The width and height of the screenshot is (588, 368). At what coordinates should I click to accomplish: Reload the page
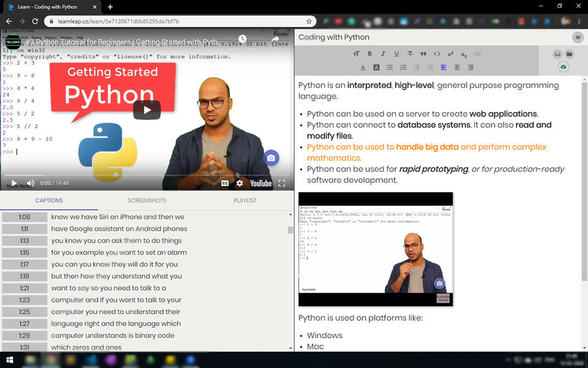pyautogui.click(x=35, y=21)
